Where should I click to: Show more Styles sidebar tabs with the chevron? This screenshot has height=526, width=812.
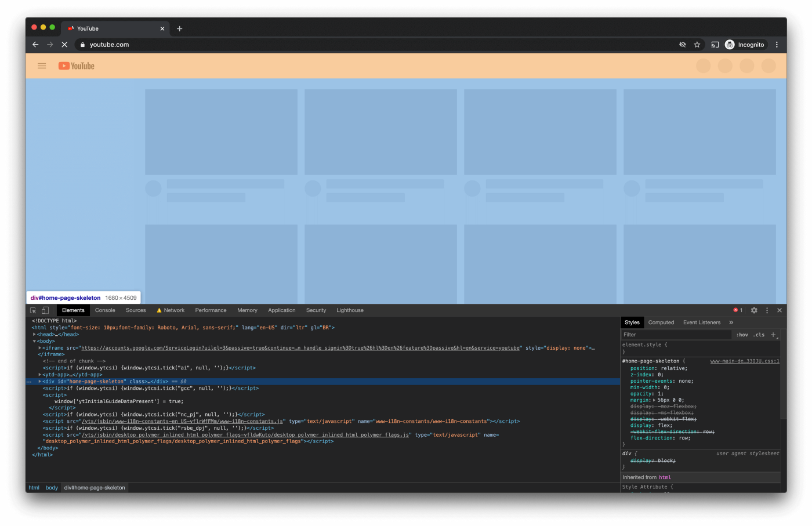coord(731,322)
